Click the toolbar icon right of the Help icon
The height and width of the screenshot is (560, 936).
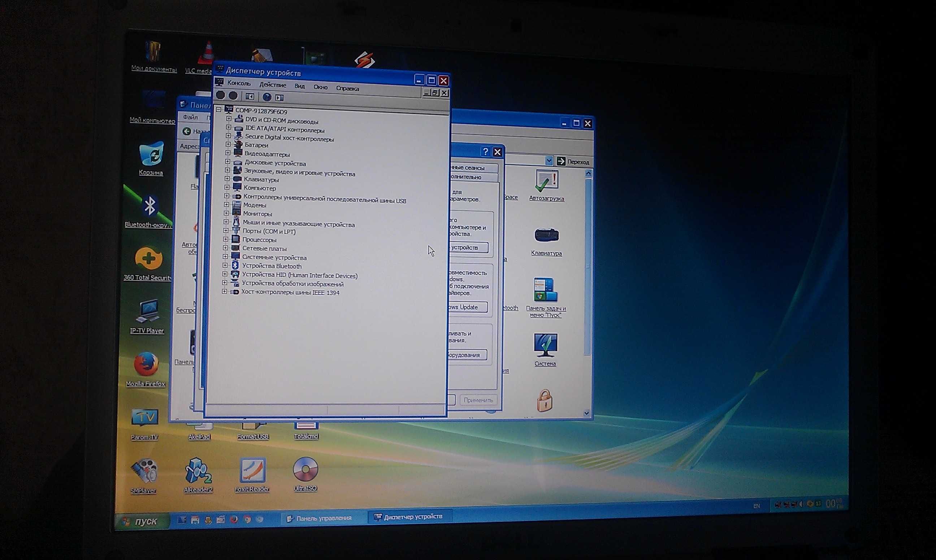click(279, 98)
